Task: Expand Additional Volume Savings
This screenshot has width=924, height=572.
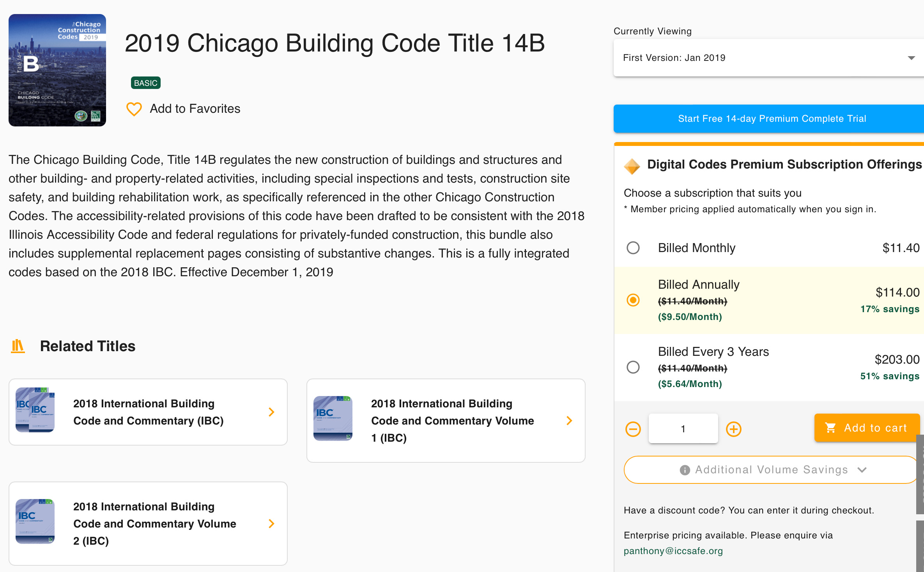Action: coord(771,470)
